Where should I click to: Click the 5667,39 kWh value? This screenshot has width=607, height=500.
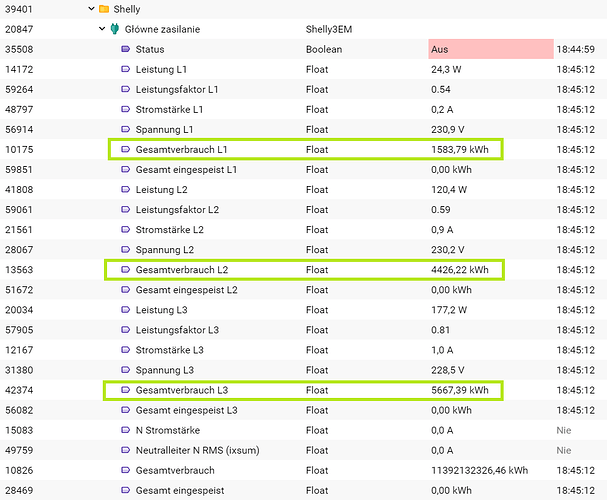tap(460, 390)
